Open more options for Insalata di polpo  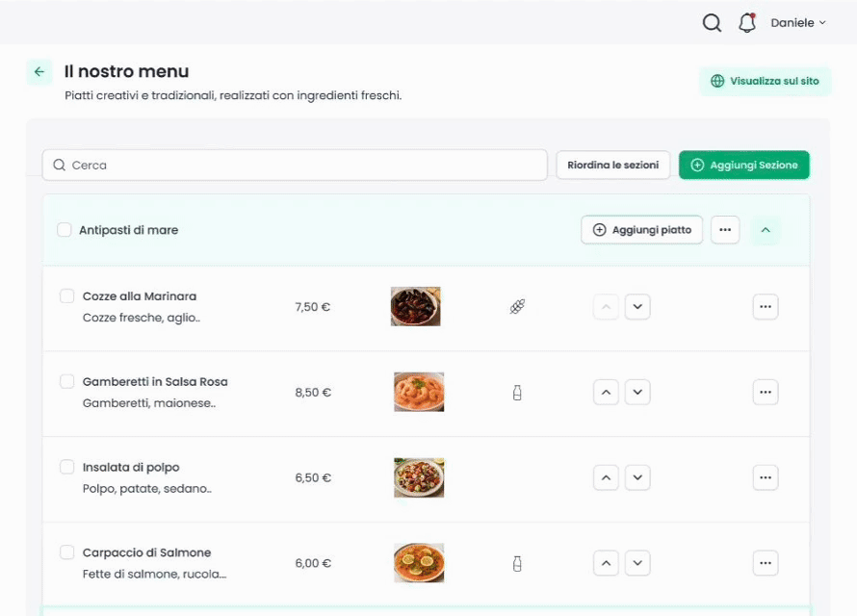coord(766,477)
